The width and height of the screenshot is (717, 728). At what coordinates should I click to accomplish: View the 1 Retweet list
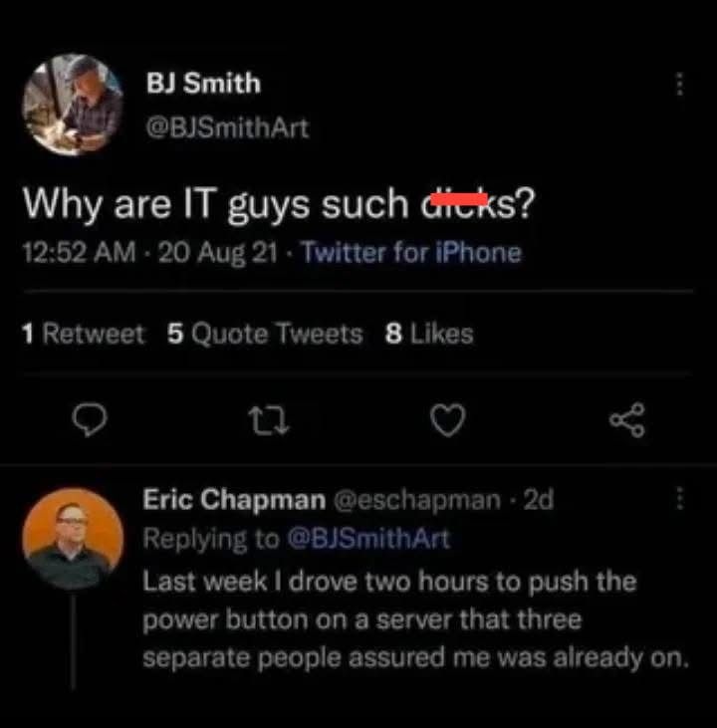[83, 334]
